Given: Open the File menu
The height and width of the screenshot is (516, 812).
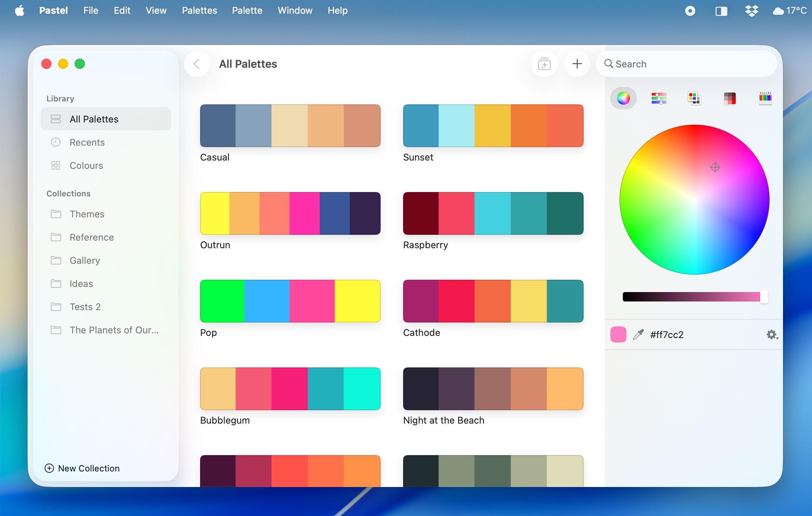Looking at the screenshot, I should pos(91,11).
